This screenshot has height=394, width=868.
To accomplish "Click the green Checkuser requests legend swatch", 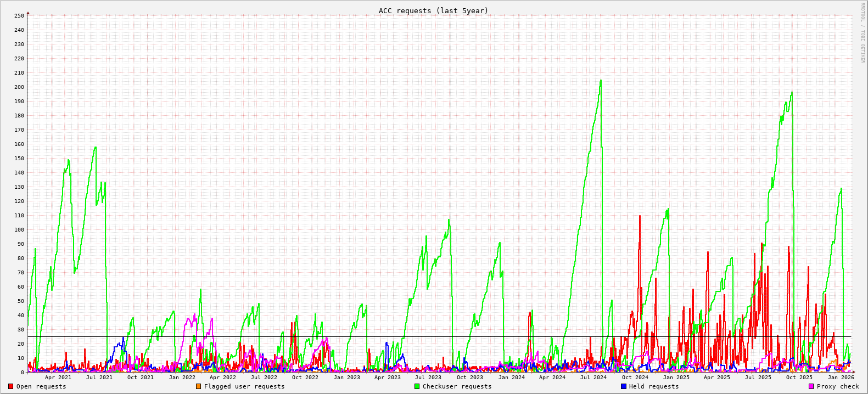I will [x=417, y=386].
